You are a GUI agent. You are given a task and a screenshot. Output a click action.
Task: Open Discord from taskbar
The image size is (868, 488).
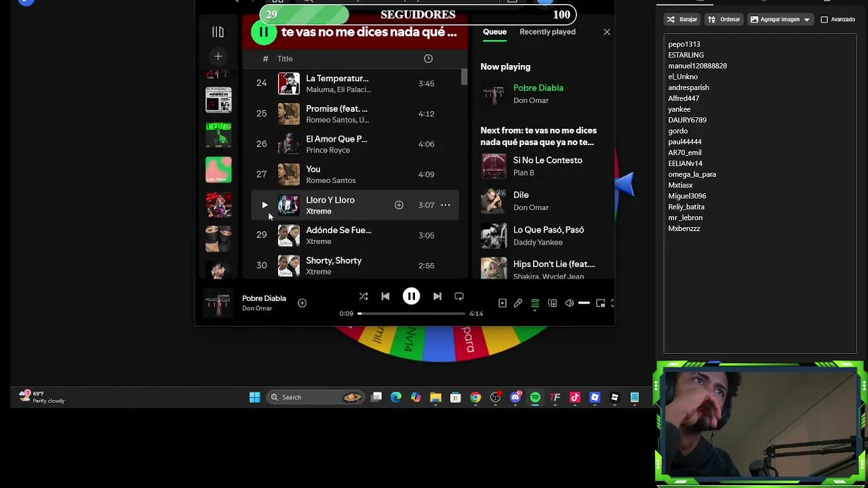click(x=515, y=397)
